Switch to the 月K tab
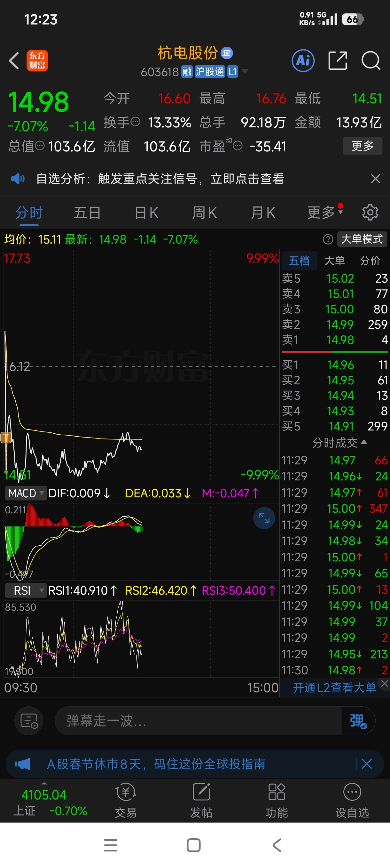 coord(263,213)
